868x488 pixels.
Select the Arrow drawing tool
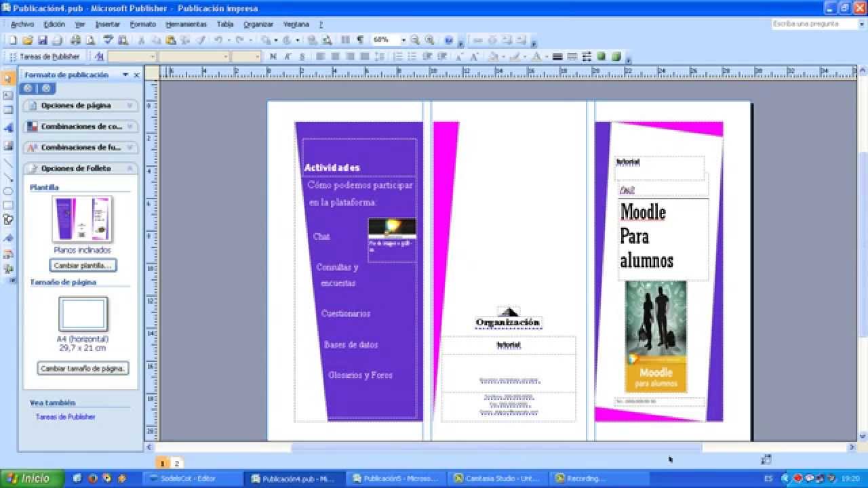click(x=8, y=177)
